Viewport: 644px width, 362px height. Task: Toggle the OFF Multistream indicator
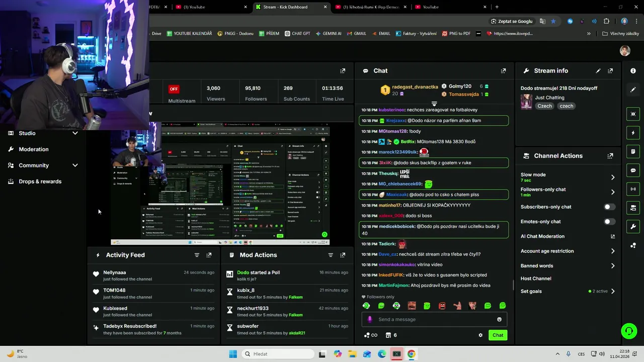(x=174, y=89)
